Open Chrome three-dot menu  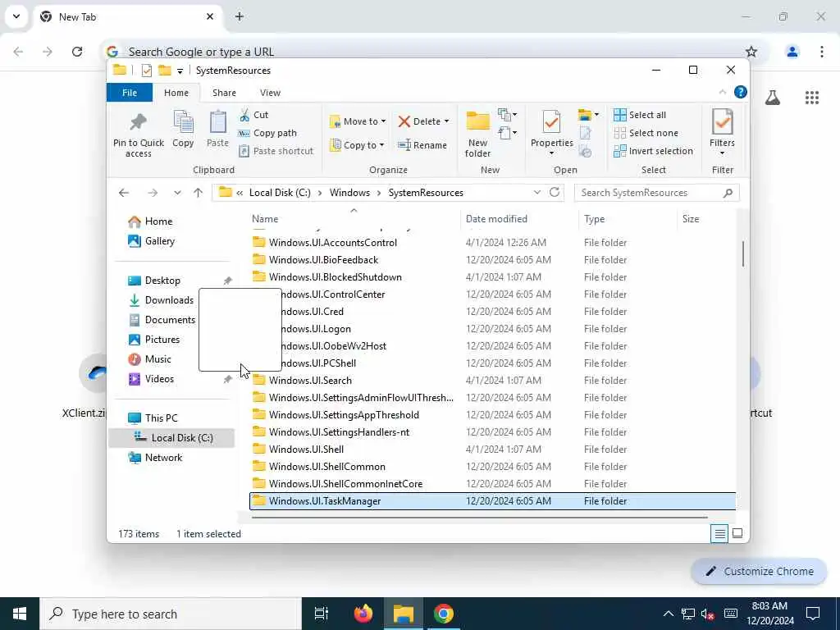tap(822, 52)
